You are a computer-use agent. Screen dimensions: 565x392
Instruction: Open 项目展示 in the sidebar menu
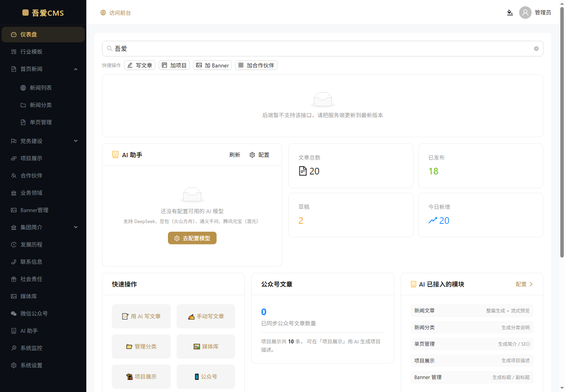(43, 158)
